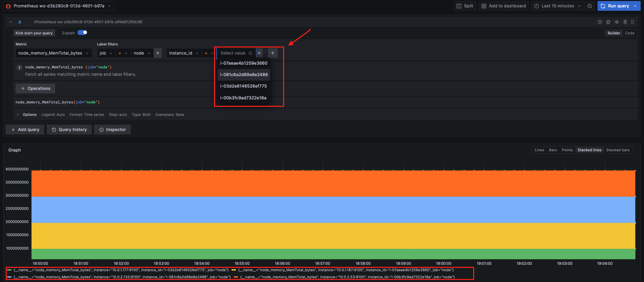Screen dimensions: 644x282
Task: Hide query A using the eye icon
Action: pos(617,22)
